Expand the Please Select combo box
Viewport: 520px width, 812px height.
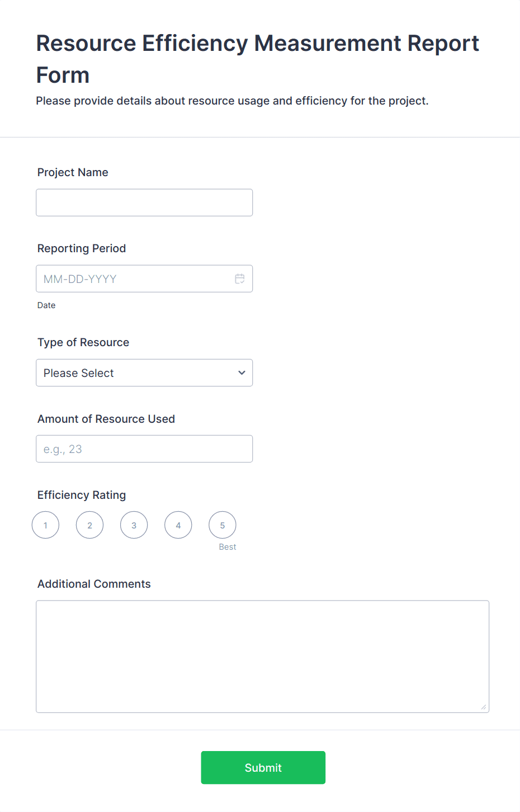pyautogui.click(x=144, y=372)
